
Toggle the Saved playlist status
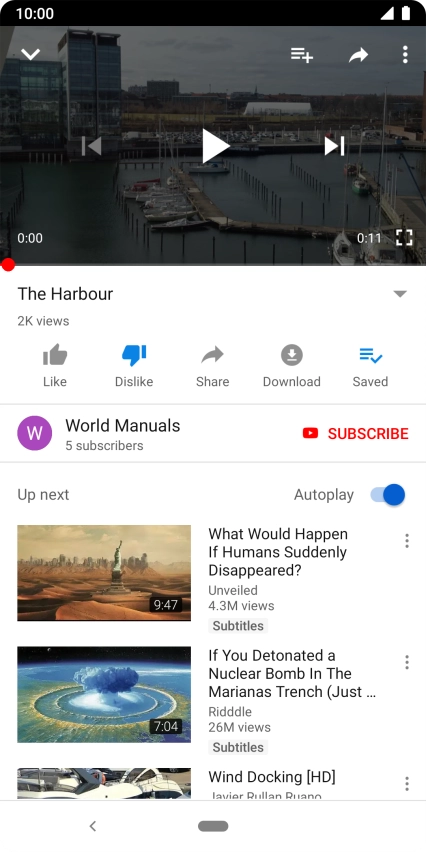(x=371, y=366)
